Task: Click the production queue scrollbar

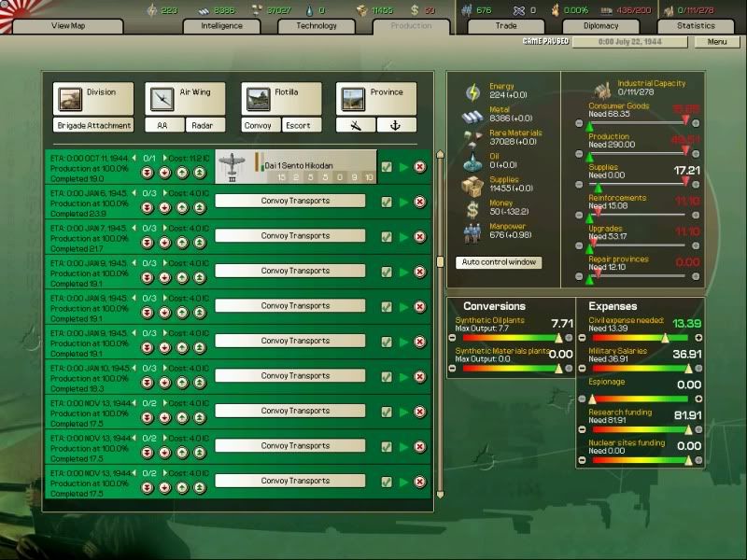Action: point(440,327)
